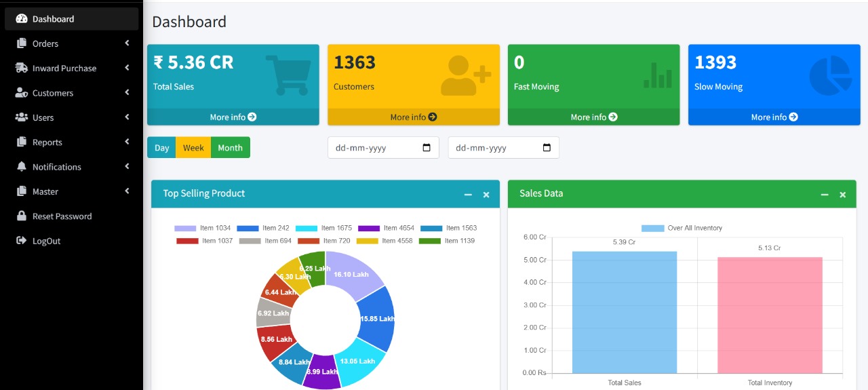868x390 pixels.
Task: Click the first dd-mm-yyyy date field
Action: point(383,148)
